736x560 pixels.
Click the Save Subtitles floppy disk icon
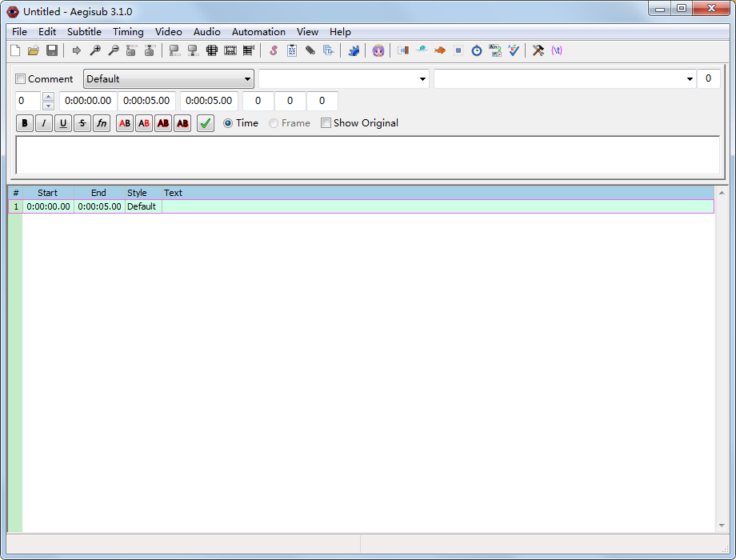point(52,50)
